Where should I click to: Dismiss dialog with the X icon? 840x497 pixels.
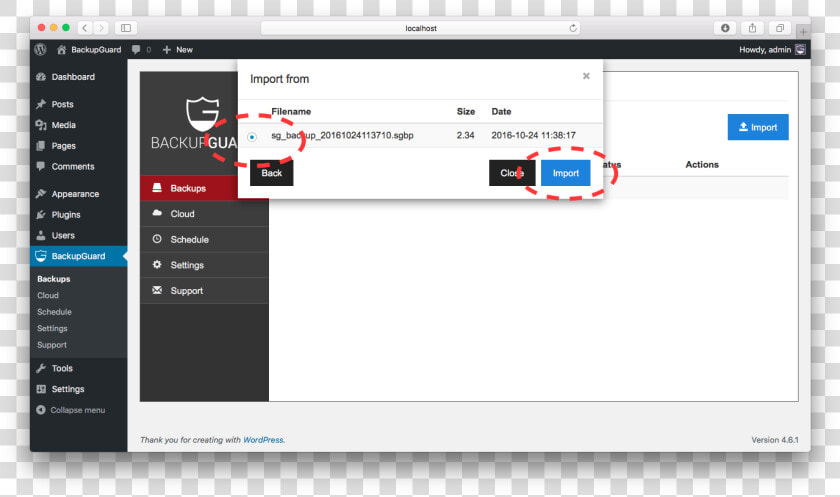coord(586,76)
